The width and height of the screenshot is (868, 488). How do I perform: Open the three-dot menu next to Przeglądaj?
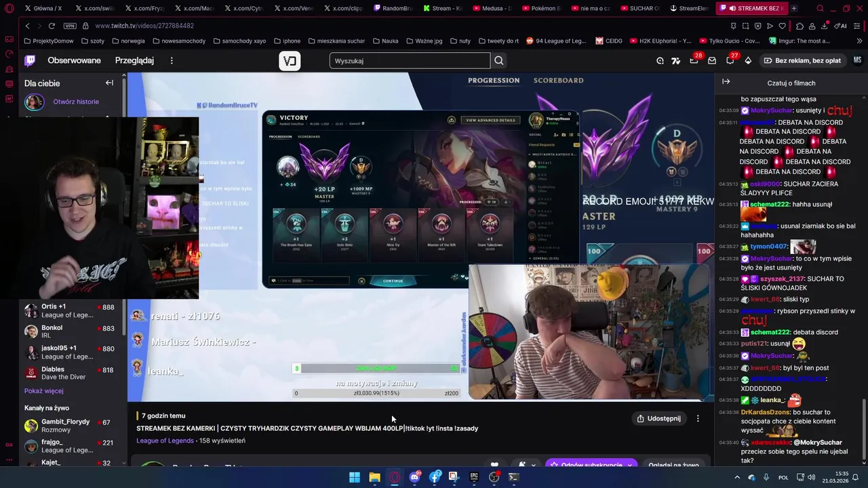coord(172,60)
